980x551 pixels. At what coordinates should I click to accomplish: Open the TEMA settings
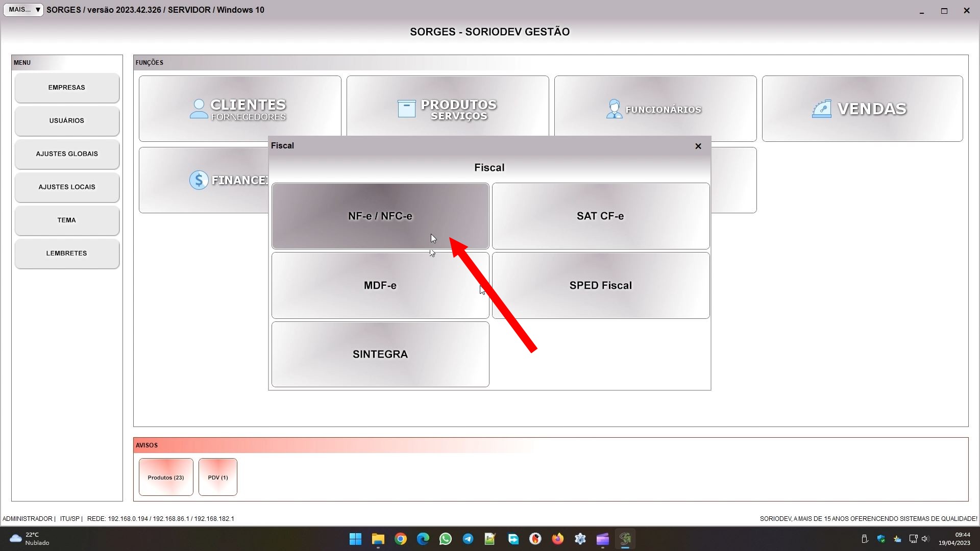(67, 220)
